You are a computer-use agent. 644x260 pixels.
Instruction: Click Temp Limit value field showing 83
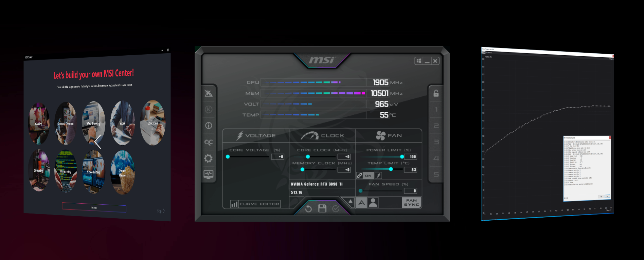point(411,169)
